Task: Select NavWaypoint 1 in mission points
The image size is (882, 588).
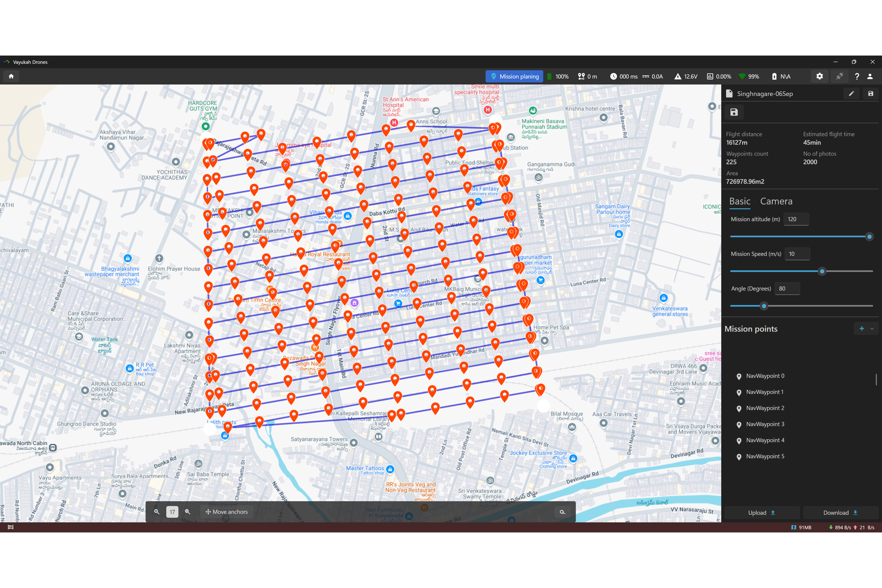Action: click(x=765, y=392)
